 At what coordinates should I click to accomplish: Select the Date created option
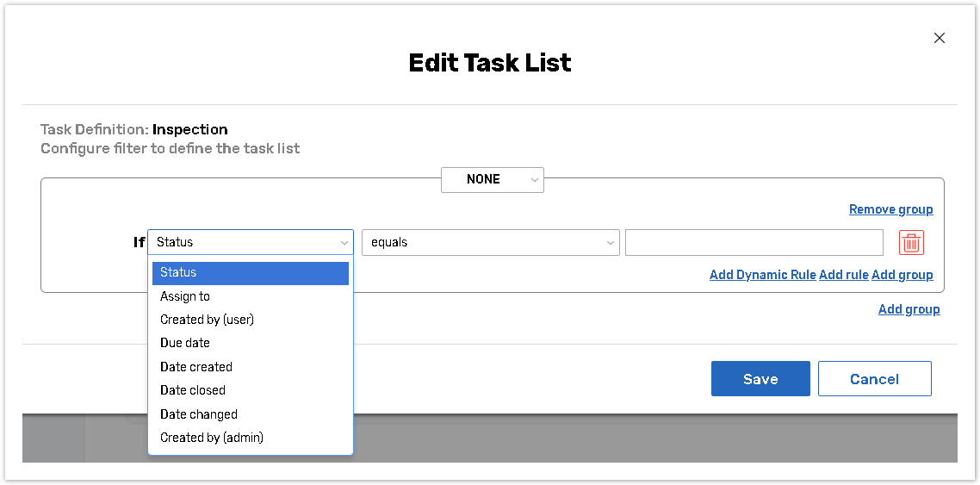point(196,367)
